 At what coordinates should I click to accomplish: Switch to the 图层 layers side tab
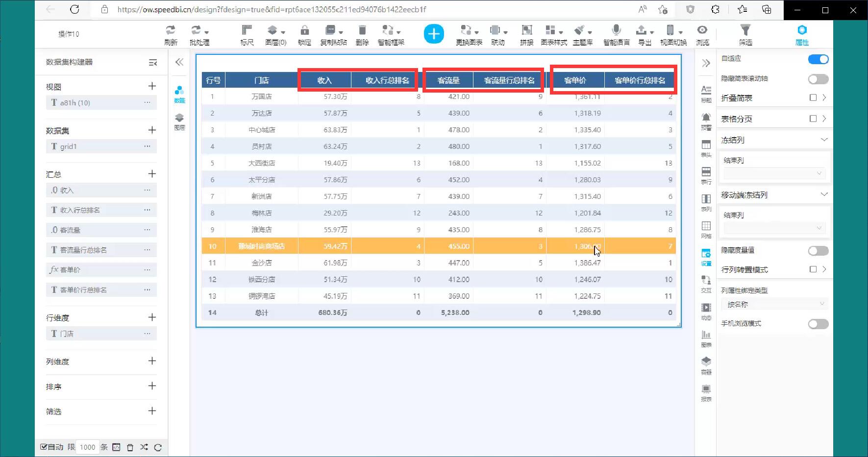179,120
